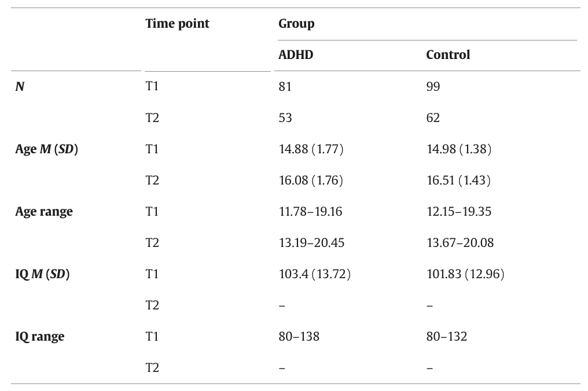Select the ADHD T2 count of 53
The image size is (588, 391).
285,118
